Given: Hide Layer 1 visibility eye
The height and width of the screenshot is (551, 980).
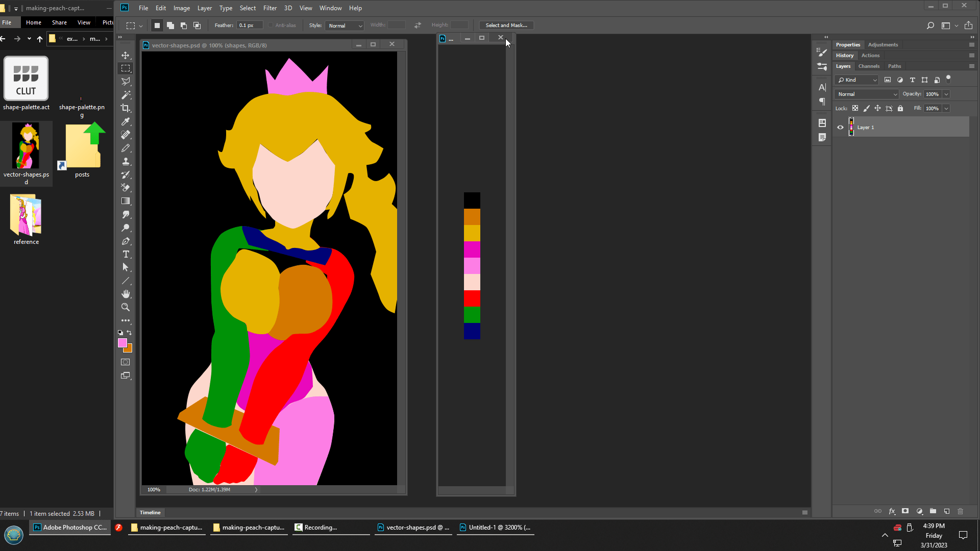Looking at the screenshot, I should click(840, 128).
